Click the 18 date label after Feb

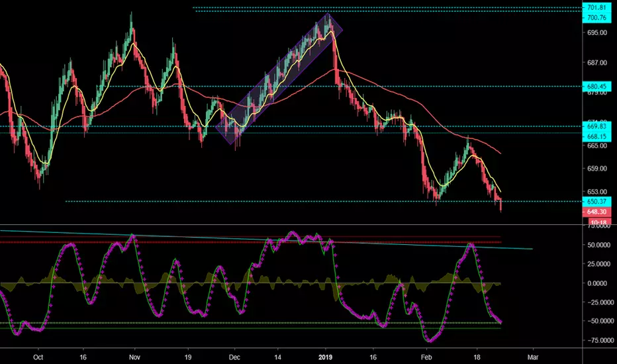click(x=477, y=357)
